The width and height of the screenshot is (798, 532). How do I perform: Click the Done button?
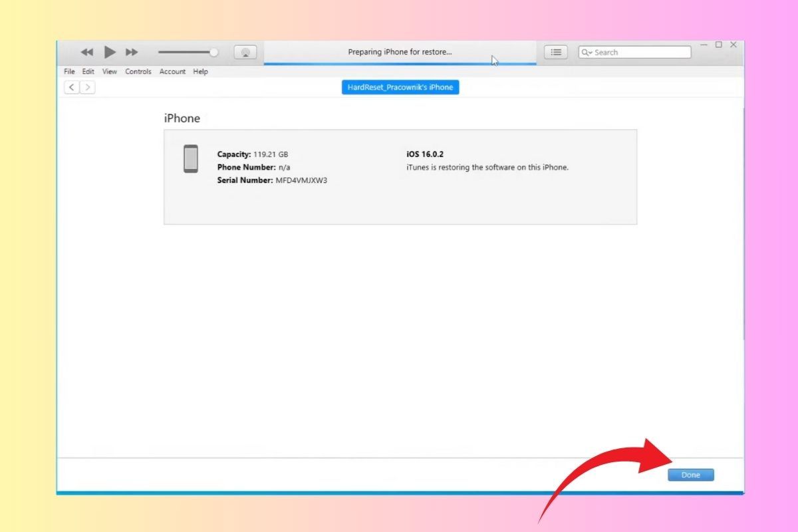(x=691, y=475)
